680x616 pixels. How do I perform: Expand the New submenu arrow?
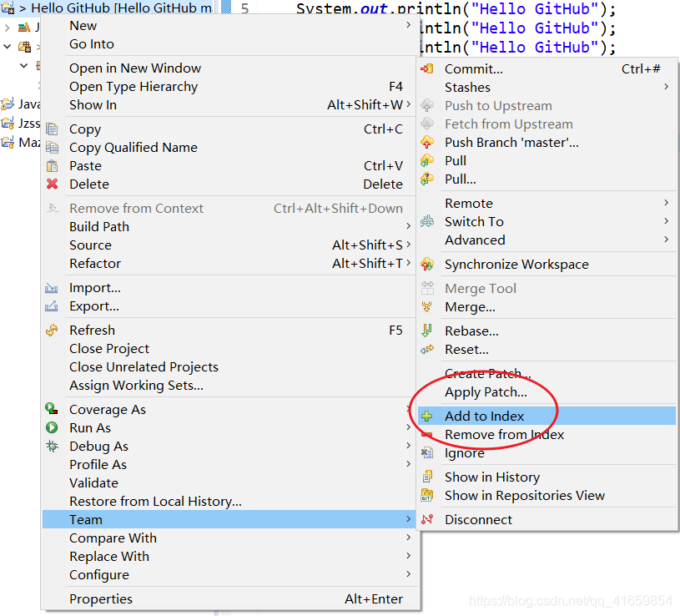pyautogui.click(x=408, y=25)
